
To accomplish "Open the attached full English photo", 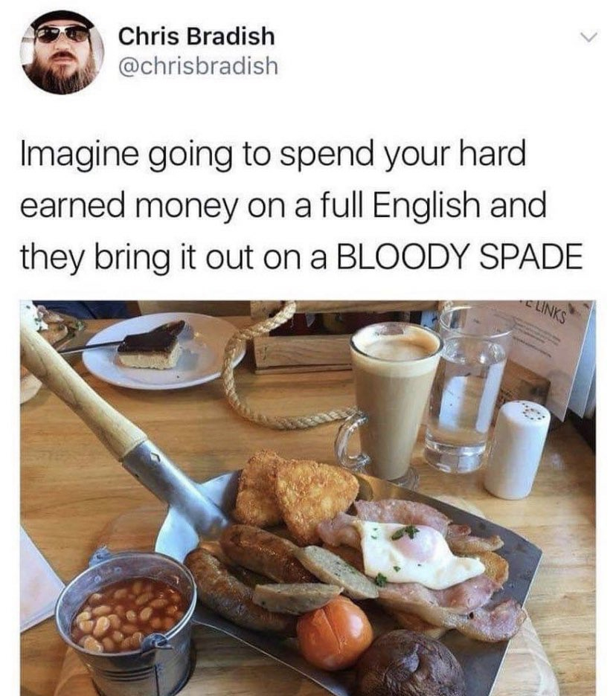I will click(308, 498).
